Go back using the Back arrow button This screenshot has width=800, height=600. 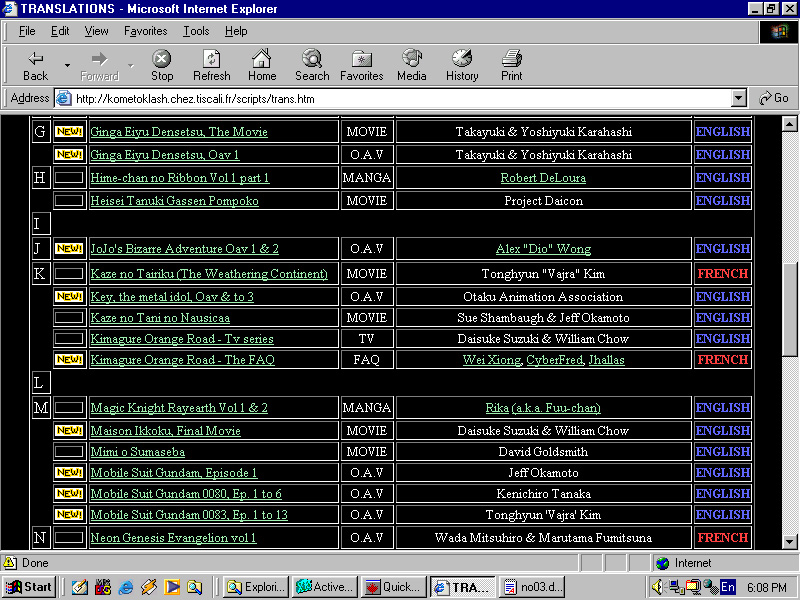(x=36, y=66)
